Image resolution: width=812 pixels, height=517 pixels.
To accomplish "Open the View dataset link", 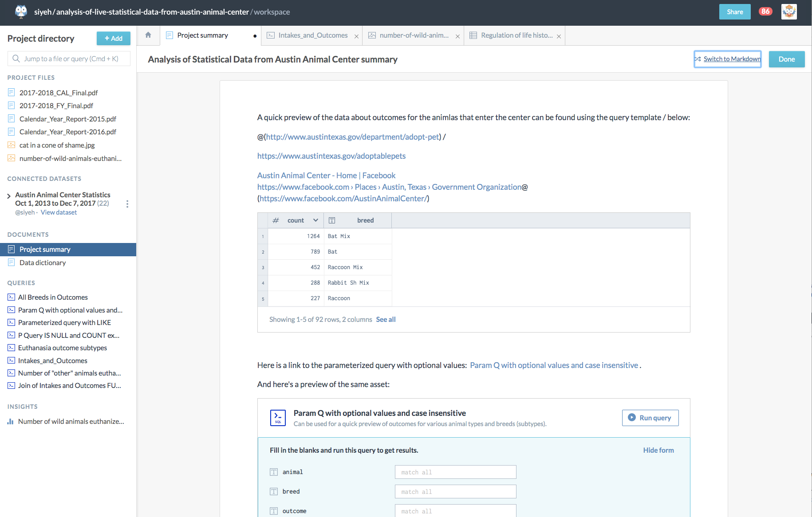I will tap(59, 212).
